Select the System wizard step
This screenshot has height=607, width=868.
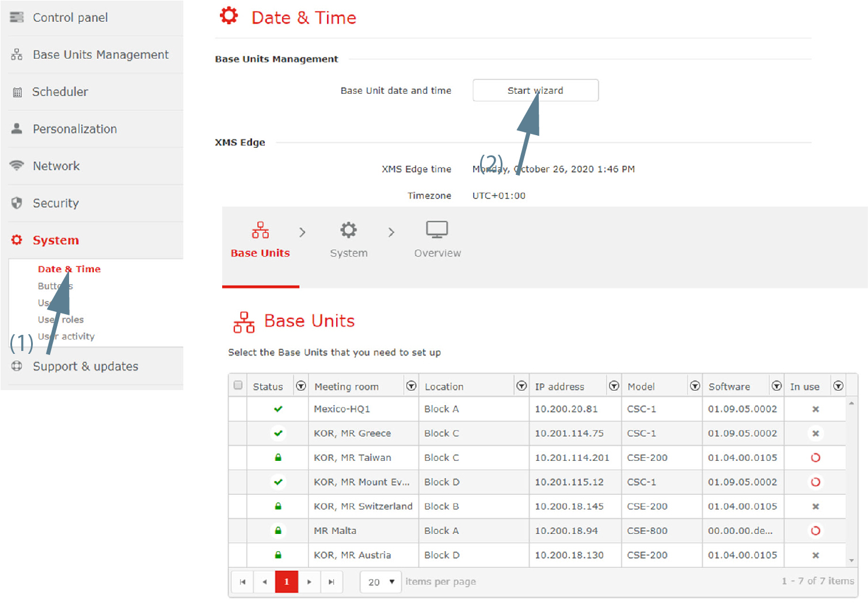pyautogui.click(x=348, y=240)
